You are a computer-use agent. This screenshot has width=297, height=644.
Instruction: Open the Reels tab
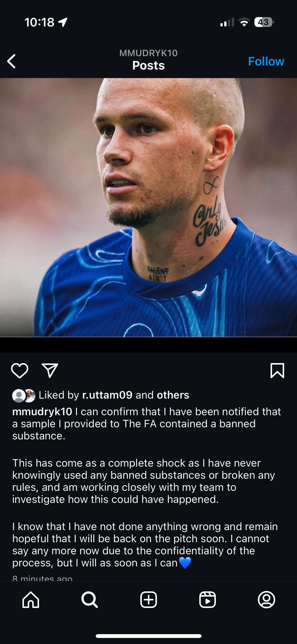click(x=208, y=600)
